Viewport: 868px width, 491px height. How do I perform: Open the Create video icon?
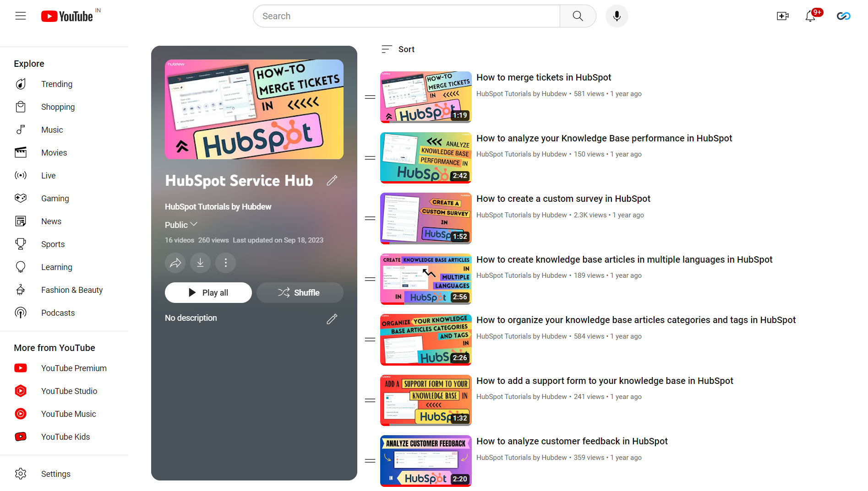click(783, 16)
